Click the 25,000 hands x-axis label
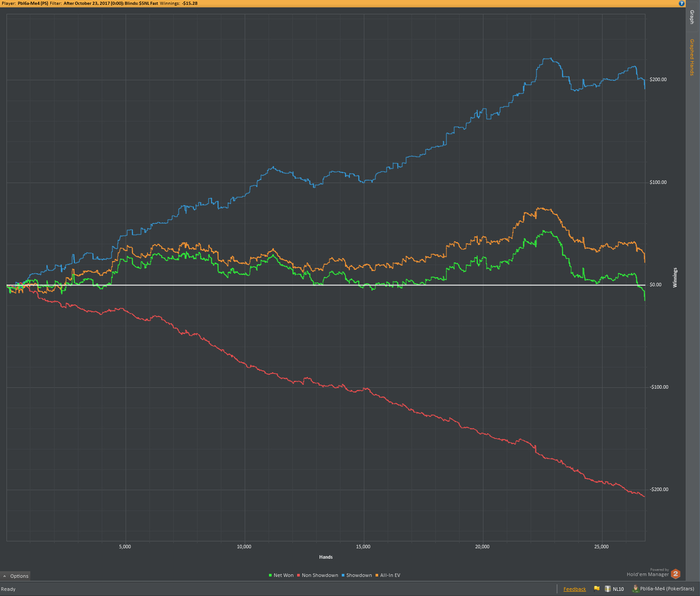This screenshot has height=596, width=700. (x=601, y=546)
